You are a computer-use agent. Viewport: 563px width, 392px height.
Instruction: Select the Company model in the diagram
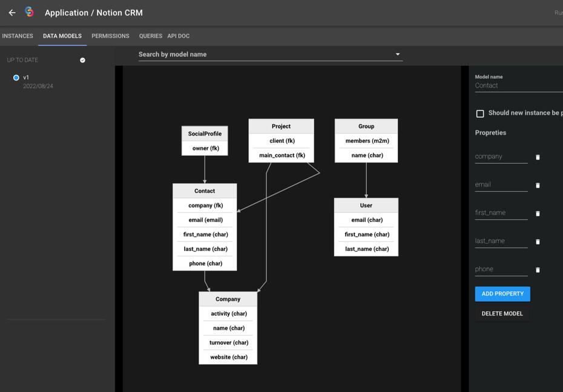tap(228, 299)
